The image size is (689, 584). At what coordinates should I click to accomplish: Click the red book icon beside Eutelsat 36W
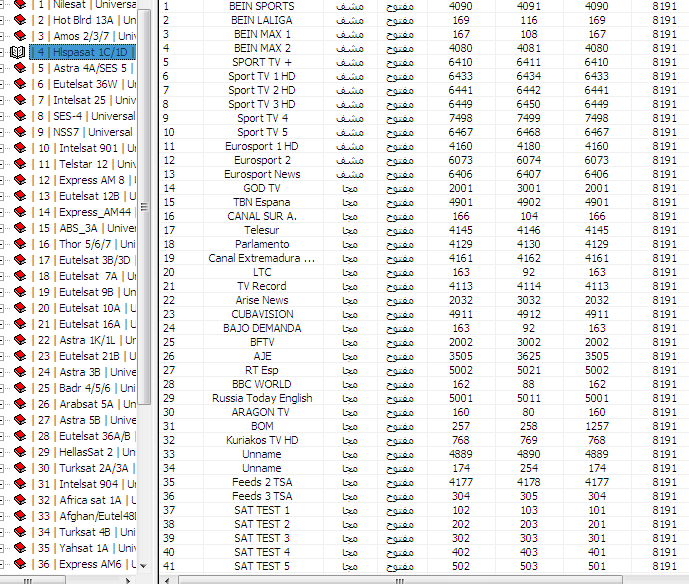coord(20,84)
